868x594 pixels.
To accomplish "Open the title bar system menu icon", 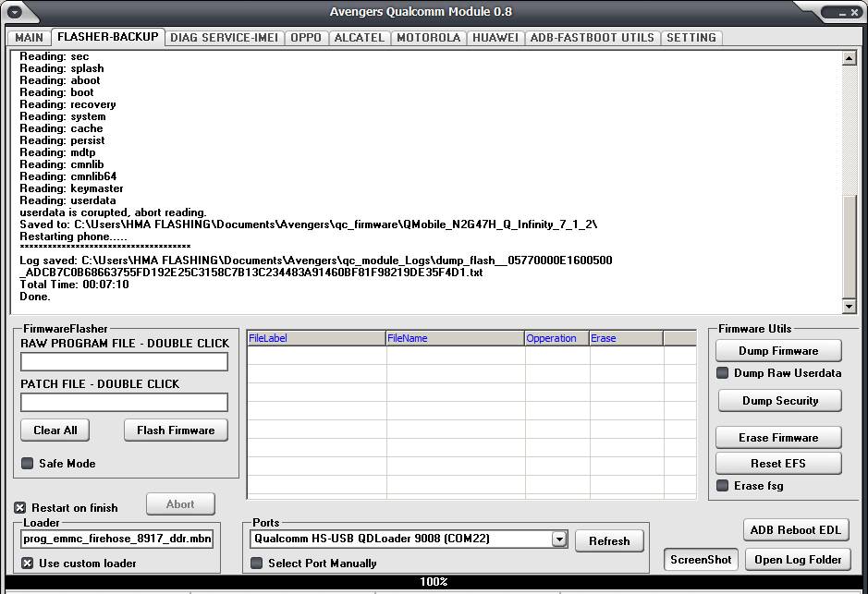I will [x=14, y=12].
